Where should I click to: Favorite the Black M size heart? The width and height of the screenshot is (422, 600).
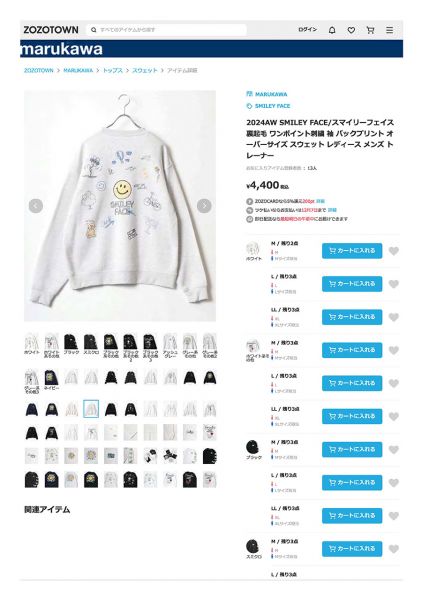394,450
